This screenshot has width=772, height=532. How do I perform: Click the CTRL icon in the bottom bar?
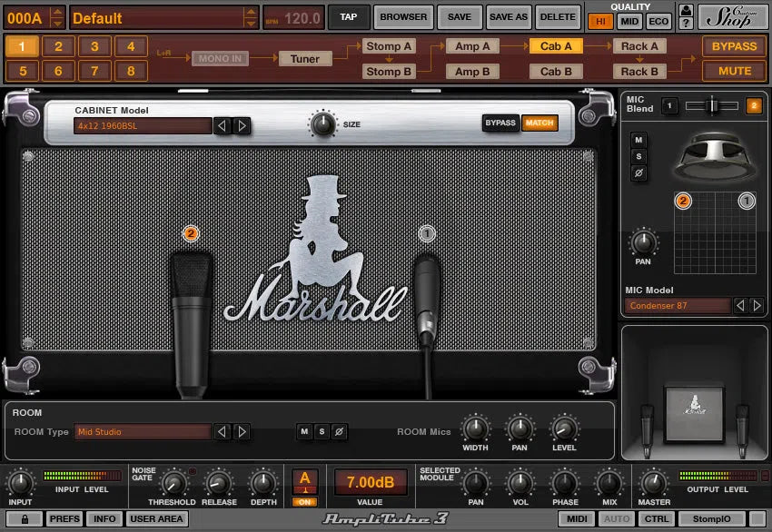657,519
